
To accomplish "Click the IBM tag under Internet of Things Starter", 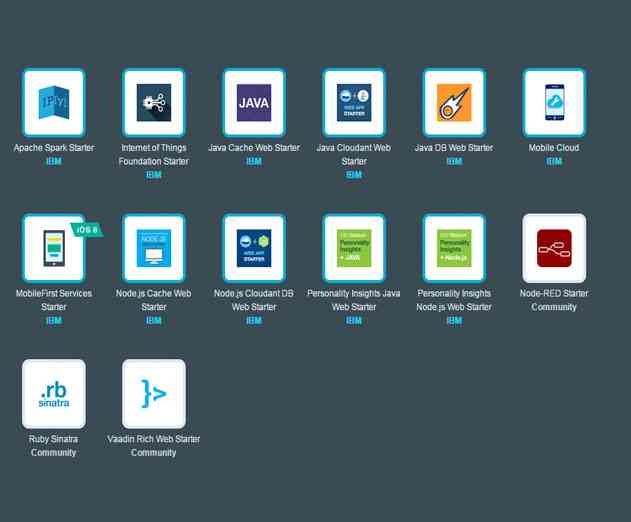I will tap(154, 175).
